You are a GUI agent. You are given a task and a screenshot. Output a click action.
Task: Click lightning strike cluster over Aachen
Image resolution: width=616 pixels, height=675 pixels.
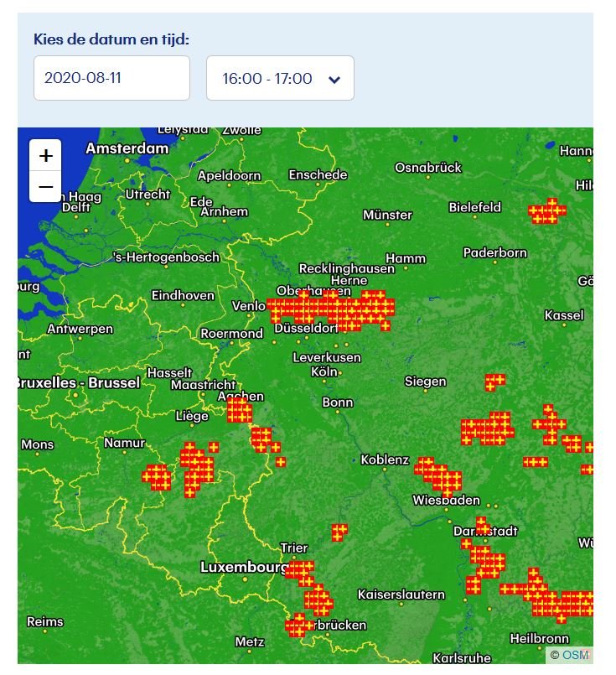click(239, 410)
